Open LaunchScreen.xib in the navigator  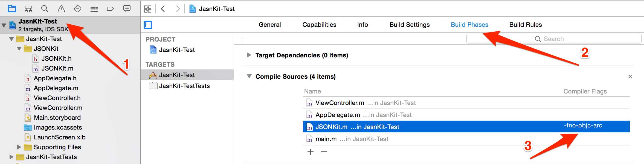[60, 137]
